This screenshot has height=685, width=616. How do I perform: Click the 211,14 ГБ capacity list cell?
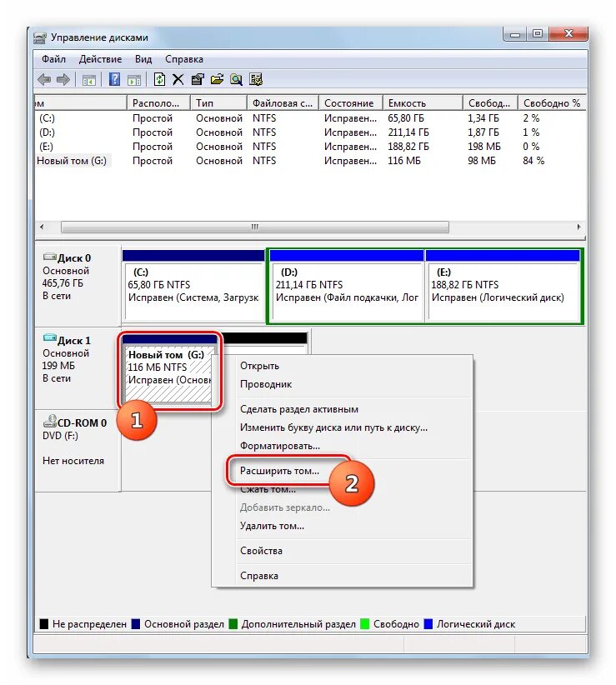(x=408, y=132)
